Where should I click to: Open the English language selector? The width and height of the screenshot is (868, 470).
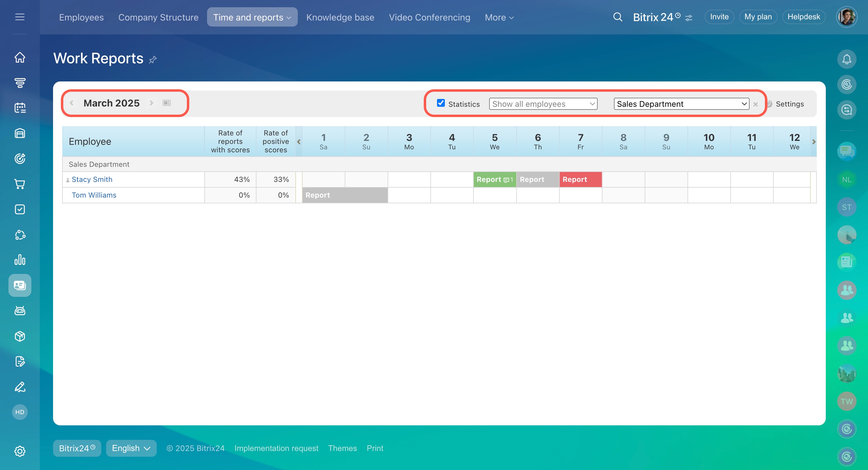tap(131, 448)
